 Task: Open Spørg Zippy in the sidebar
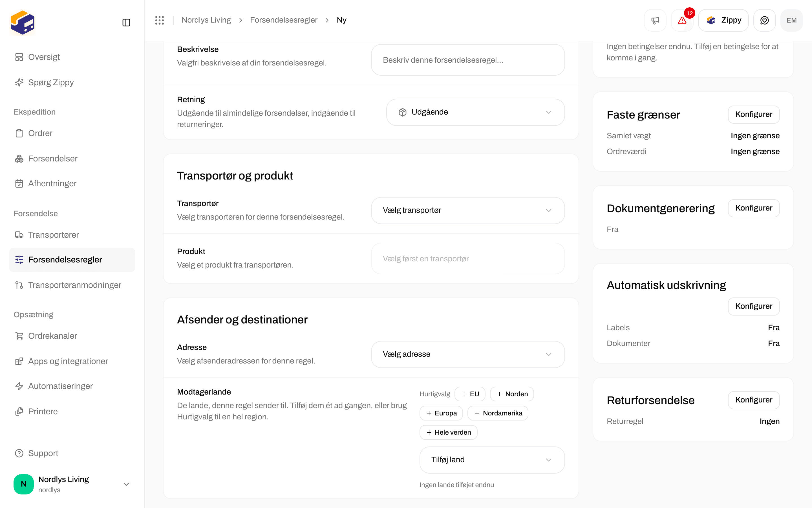pos(72,82)
